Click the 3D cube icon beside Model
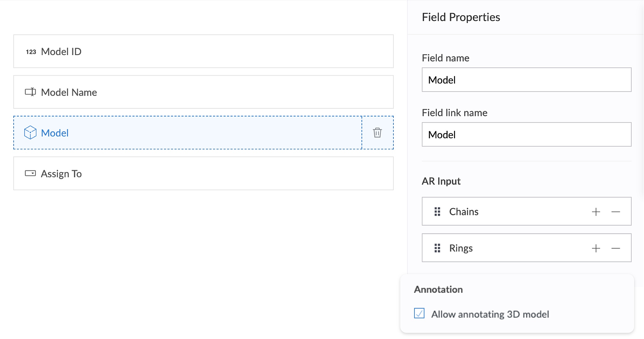This screenshot has width=644, height=339. 30,133
